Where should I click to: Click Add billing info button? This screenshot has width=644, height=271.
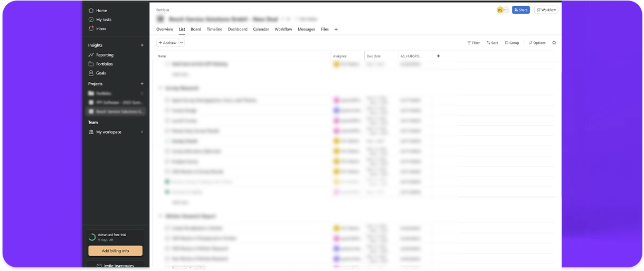[115, 251]
